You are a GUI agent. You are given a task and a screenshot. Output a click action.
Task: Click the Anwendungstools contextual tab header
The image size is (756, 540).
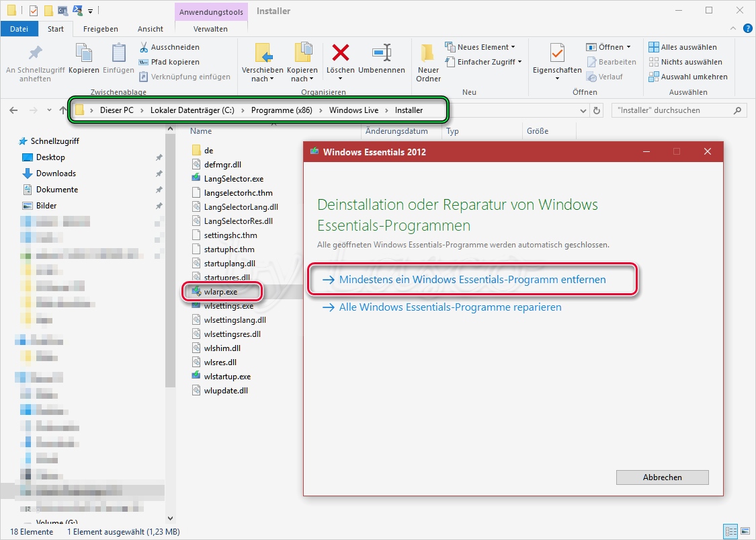[211, 11]
